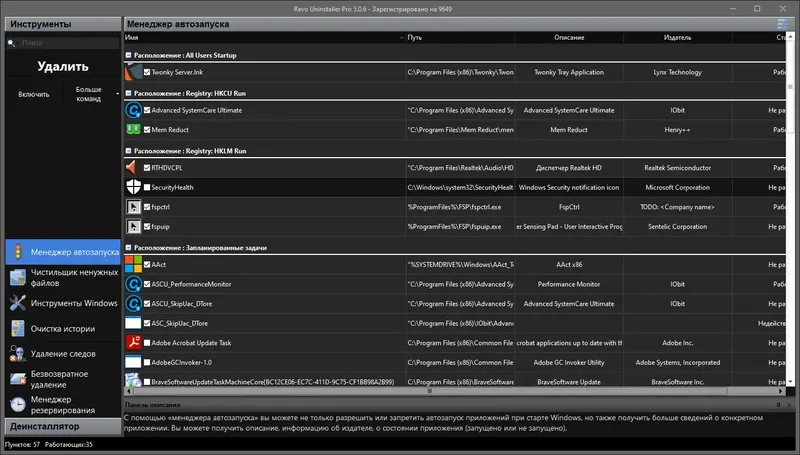This screenshot has width=800, height=455.
Task: Collapse the Registry: HKCU Run group
Action: coord(129,93)
